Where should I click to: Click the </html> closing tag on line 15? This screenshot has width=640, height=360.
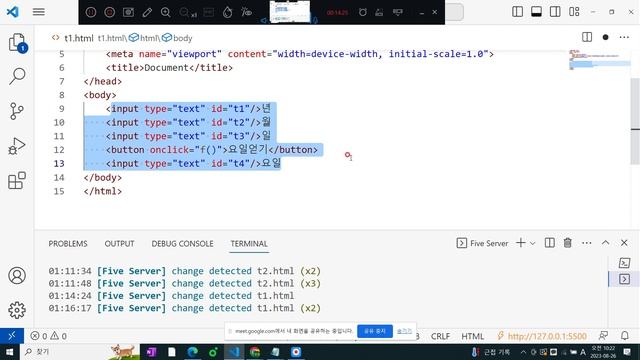[103, 191]
